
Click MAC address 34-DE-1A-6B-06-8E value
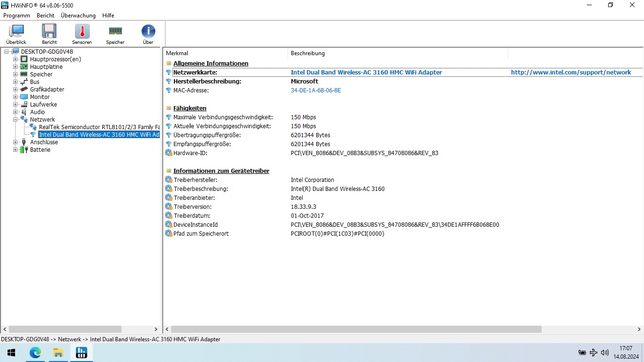(316, 90)
